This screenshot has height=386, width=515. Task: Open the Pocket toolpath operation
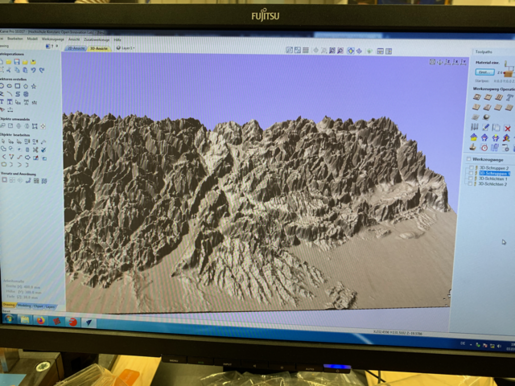coord(488,97)
